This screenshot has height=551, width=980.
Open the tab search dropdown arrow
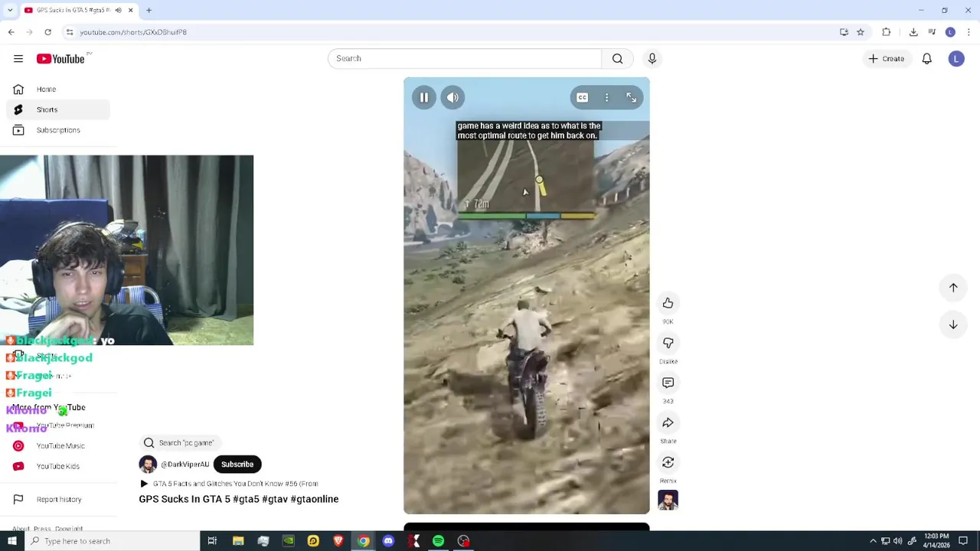[10, 10]
